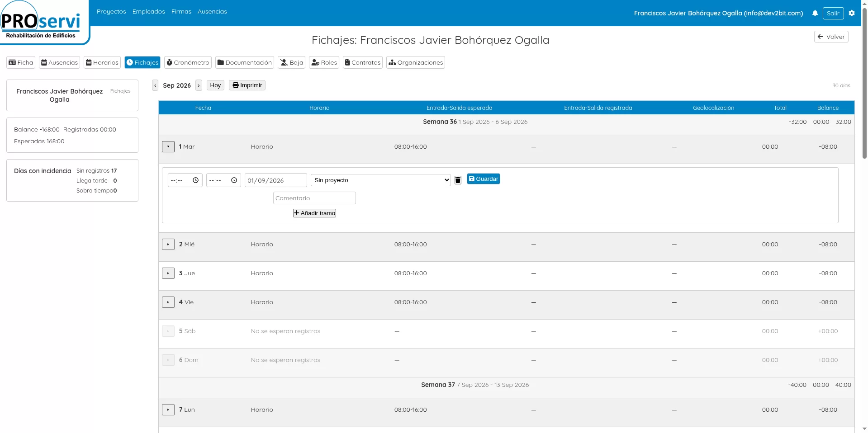This screenshot has height=433, width=868.
Task: Click the start time input field
Action: (x=185, y=180)
